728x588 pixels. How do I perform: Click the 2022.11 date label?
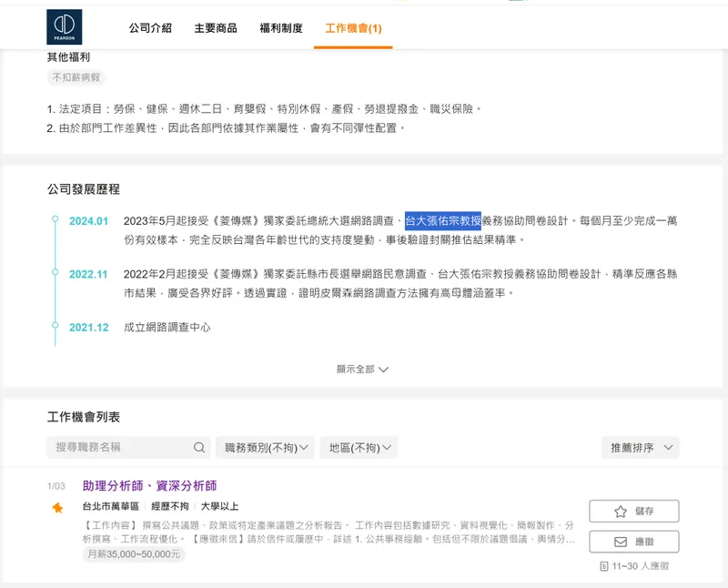click(x=88, y=275)
